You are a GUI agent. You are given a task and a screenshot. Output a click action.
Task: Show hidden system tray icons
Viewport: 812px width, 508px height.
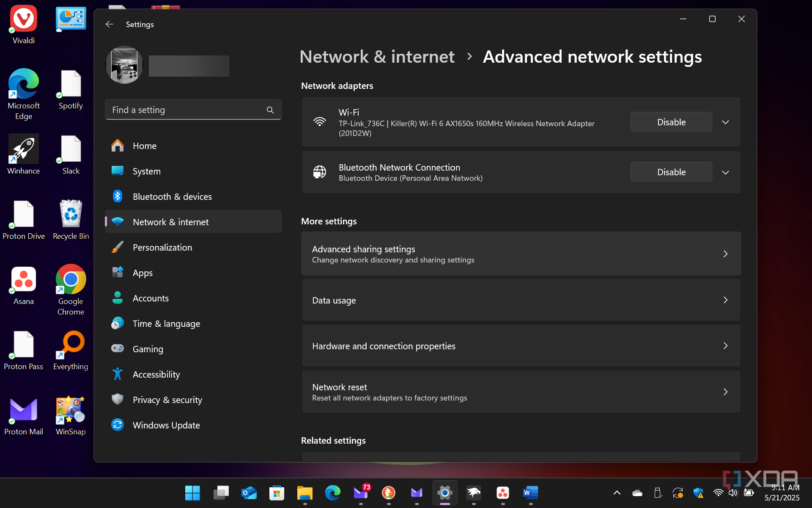pos(617,493)
